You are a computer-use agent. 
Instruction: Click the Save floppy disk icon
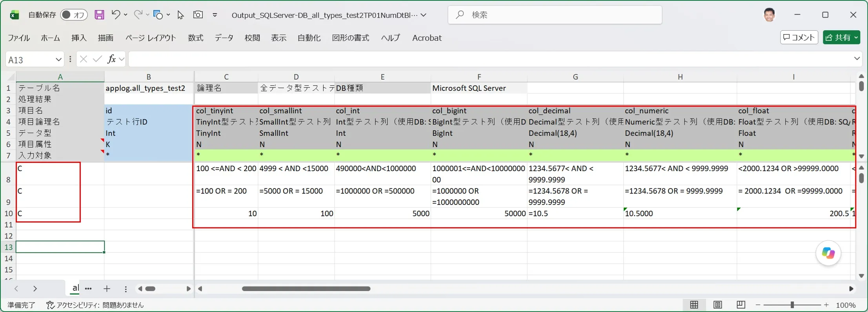pos(99,15)
